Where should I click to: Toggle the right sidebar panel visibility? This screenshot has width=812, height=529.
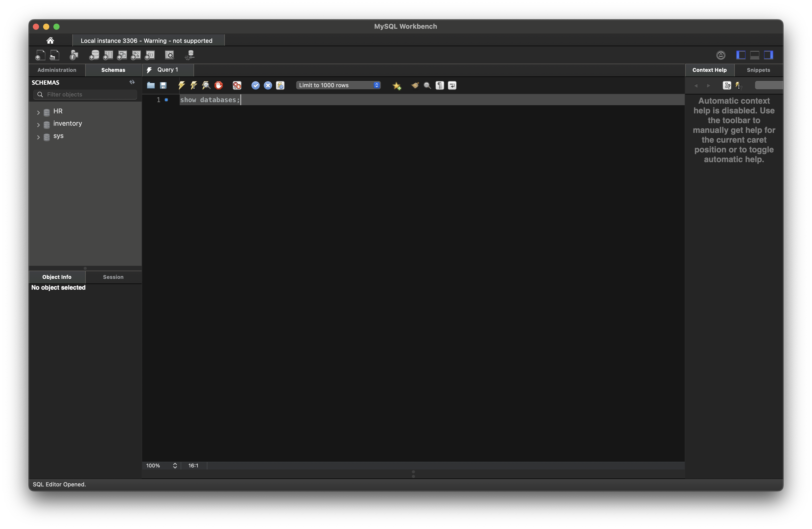click(768, 55)
